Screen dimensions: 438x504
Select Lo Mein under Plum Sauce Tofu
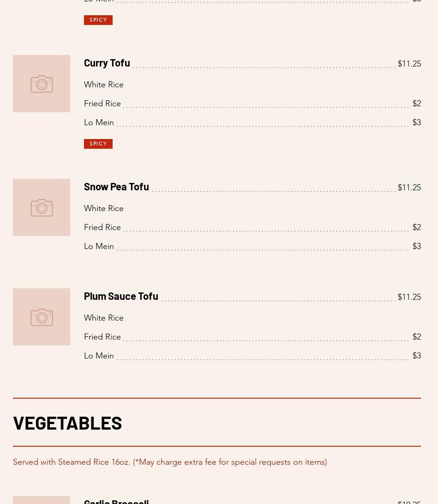pos(99,356)
